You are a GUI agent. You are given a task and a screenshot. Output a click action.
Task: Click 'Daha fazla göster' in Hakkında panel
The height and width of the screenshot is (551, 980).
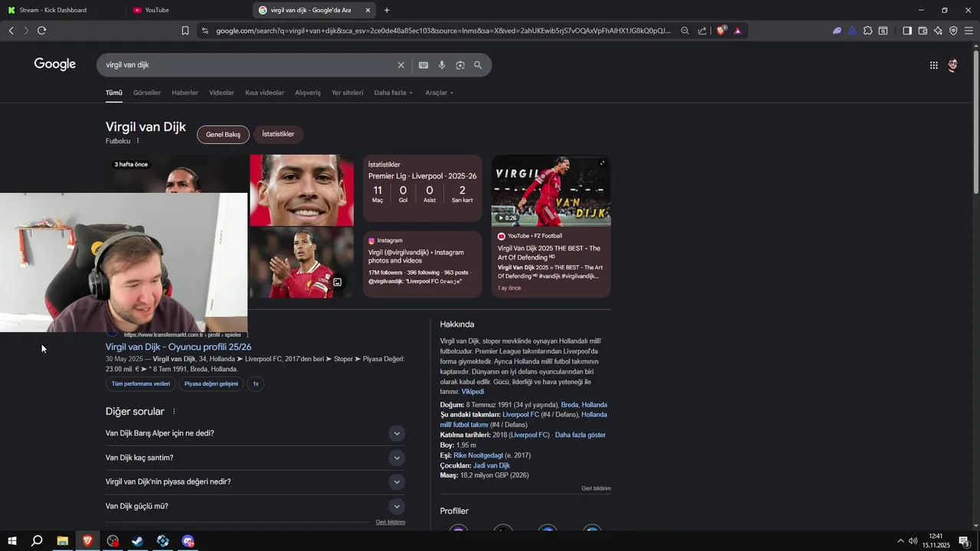point(580,435)
